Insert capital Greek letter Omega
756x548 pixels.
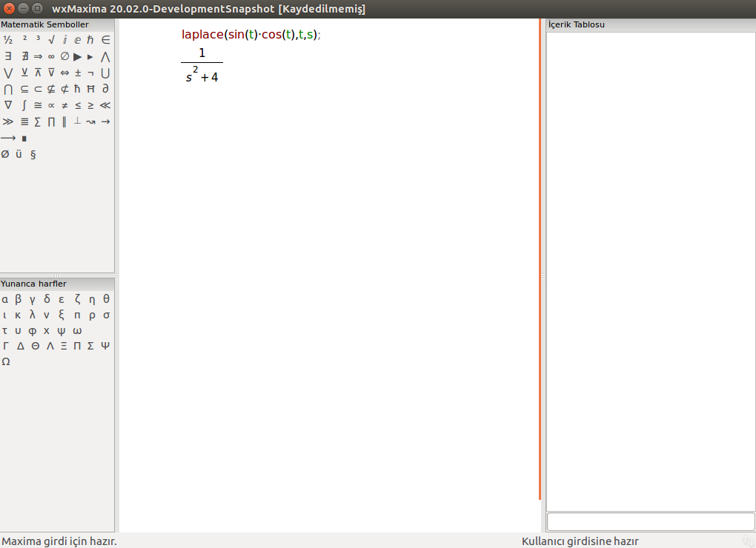click(6, 361)
